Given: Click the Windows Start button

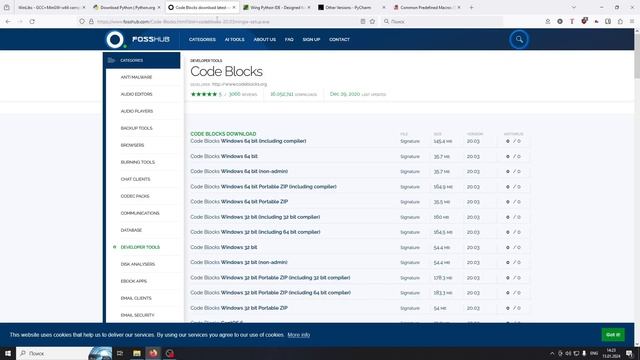Looking at the screenshot, I should click(x=8, y=353).
